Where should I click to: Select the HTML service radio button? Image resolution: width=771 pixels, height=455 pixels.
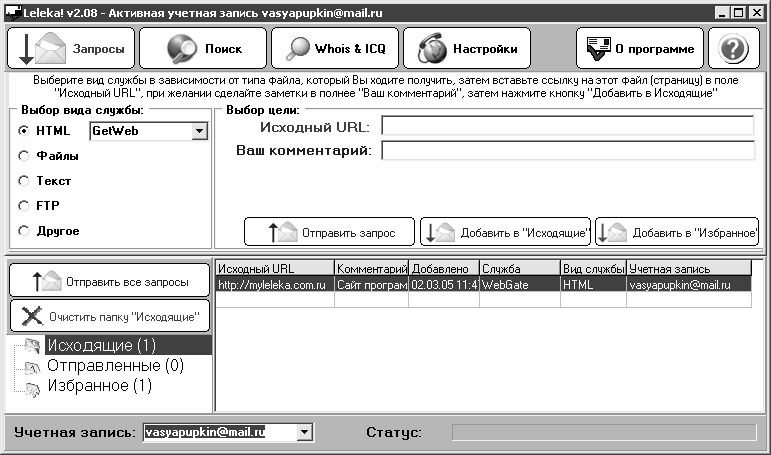24,131
